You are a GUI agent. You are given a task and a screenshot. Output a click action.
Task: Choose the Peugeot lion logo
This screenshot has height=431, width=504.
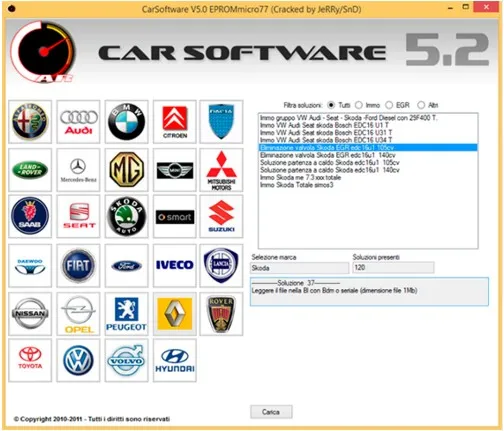tap(126, 314)
